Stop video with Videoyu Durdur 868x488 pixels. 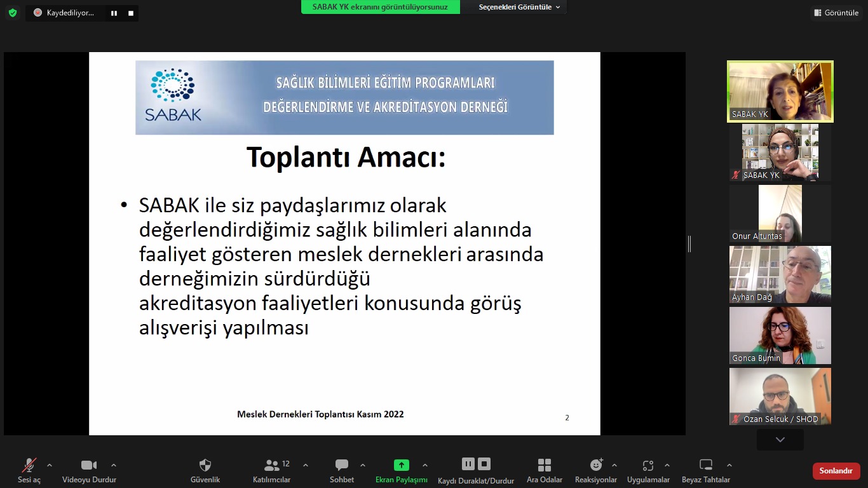89,471
